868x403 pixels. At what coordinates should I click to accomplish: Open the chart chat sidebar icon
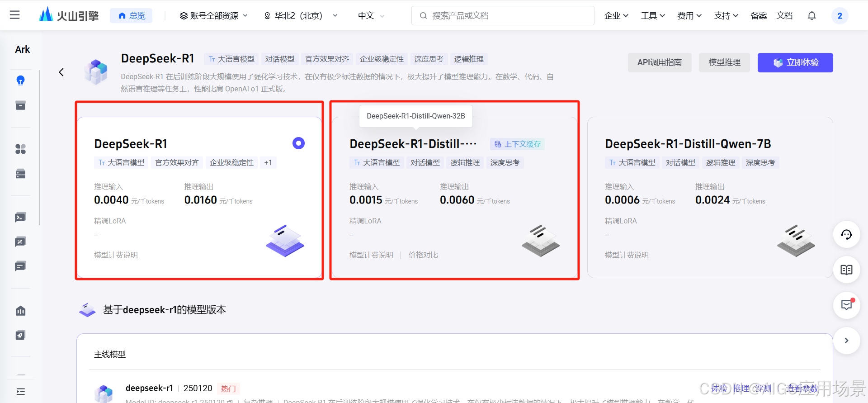click(20, 242)
